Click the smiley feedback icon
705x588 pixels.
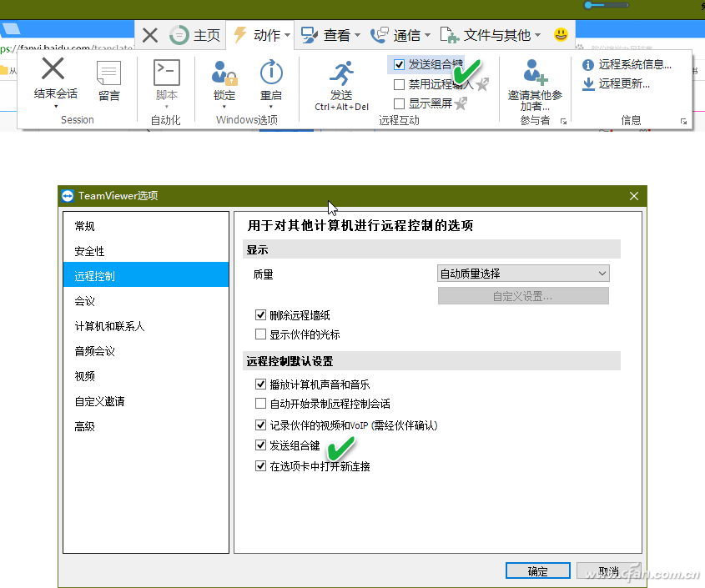pos(561,35)
